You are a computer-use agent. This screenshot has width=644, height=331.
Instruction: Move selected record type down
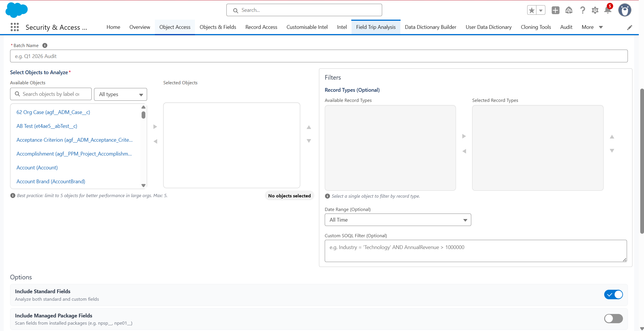pyautogui.click(x=612, y=151)
